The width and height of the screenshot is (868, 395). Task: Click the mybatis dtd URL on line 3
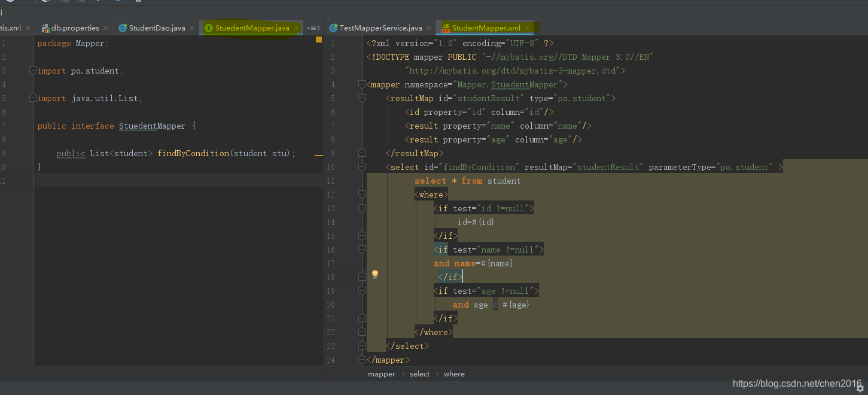514,71
